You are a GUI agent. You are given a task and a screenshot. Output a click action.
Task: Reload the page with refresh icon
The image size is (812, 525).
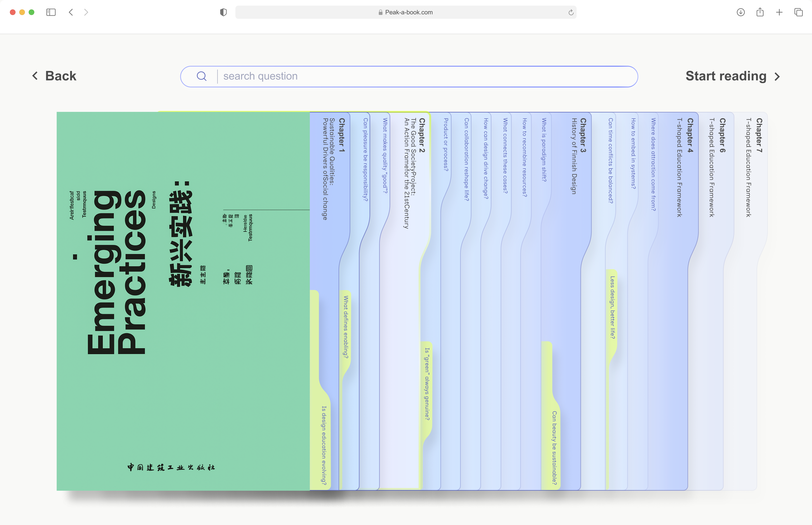571,12
